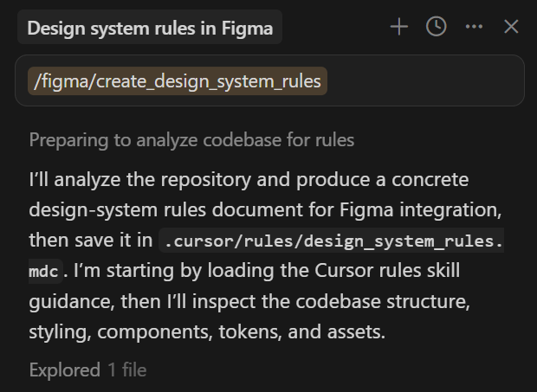Click the word 'concrete' in the response

coord(430,180)
